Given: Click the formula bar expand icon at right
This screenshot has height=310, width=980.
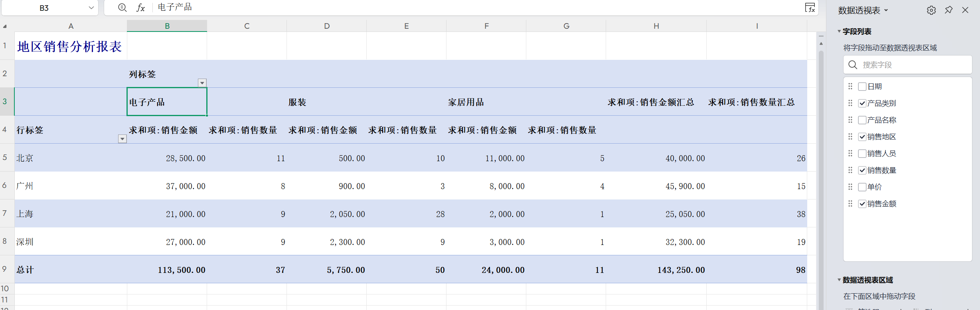Looking at the screenshot, I should coord(810,8).
